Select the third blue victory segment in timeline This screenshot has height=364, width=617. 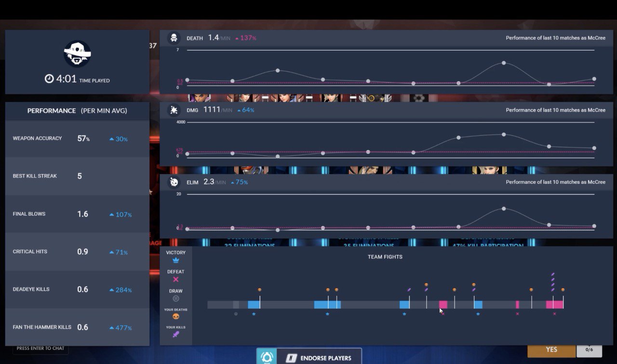(x=404, y=305)
